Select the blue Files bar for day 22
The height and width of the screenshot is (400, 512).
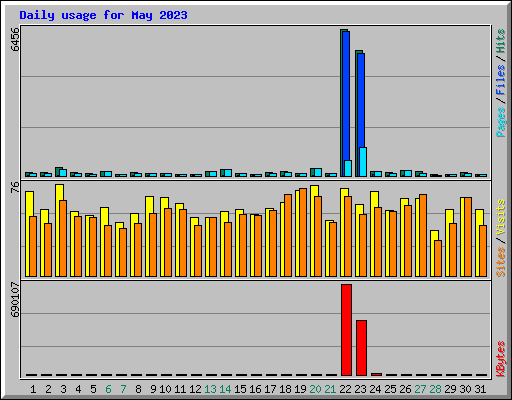[346, 97]
